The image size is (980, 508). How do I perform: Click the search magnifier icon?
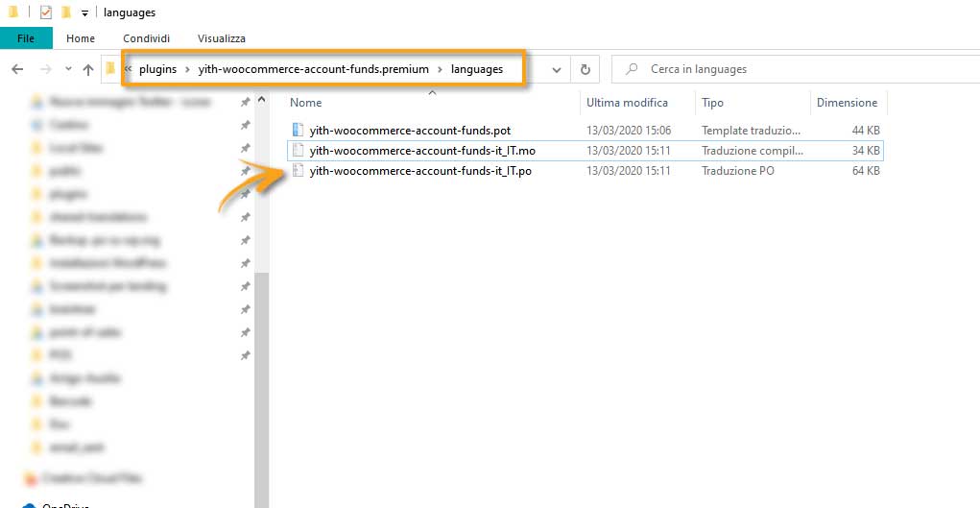tap(632, 69)
